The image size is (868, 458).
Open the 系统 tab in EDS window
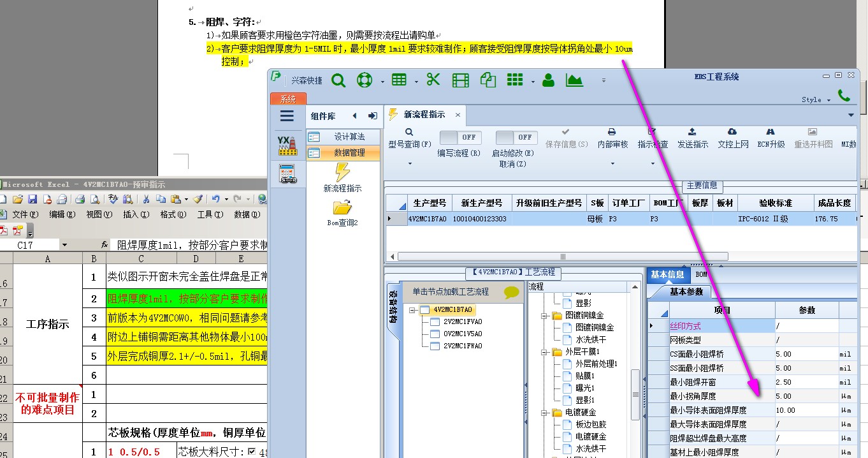click(288, 99)
